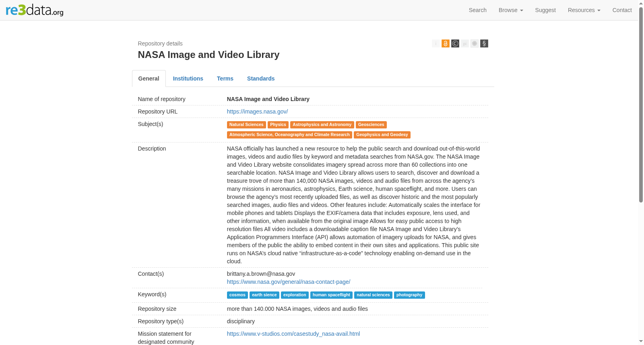The width and height of the screenshot is (644, 345).
Task: Click the 'disciplinary' repository type value
Action: click(x=241, y=321)
